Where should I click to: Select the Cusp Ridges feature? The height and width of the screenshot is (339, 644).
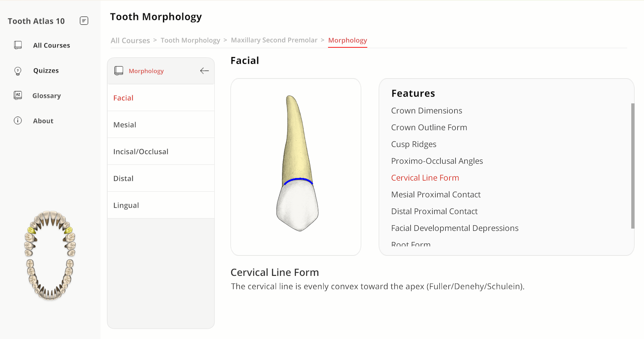414,144
